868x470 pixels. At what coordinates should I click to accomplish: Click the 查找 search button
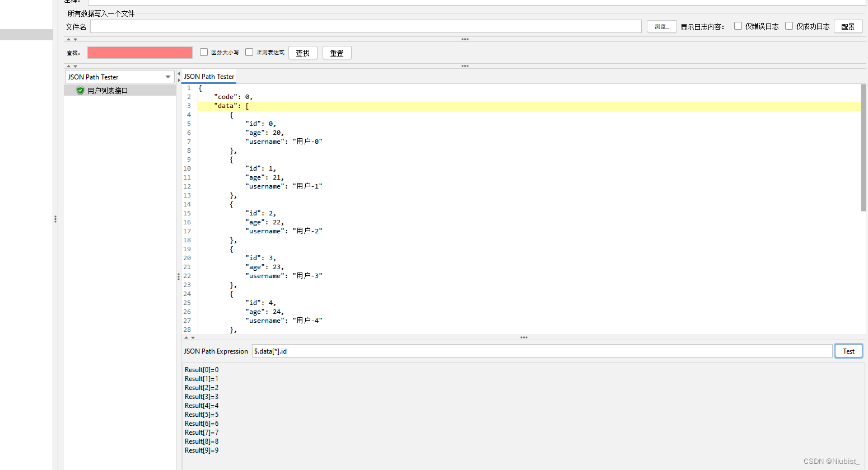[303, 53]
